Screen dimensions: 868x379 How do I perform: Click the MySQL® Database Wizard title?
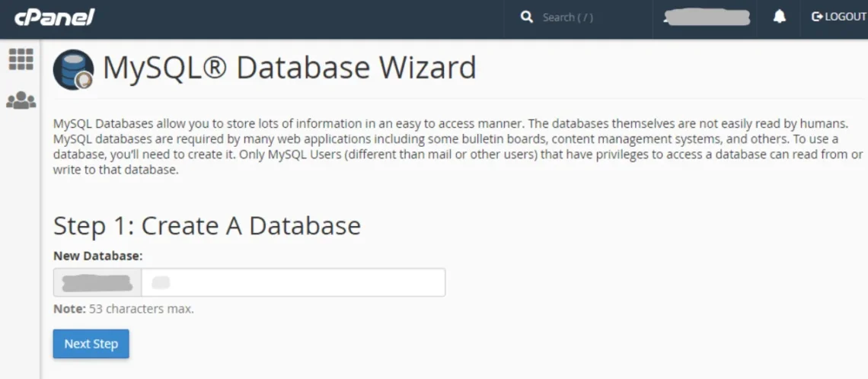pyautogui.click(x=289, y=68)
